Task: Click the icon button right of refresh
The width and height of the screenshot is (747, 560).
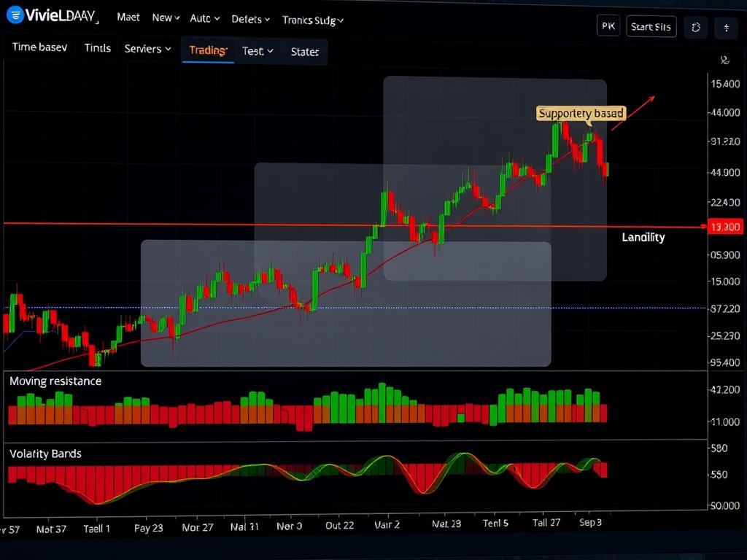Action: pos(726,28)
